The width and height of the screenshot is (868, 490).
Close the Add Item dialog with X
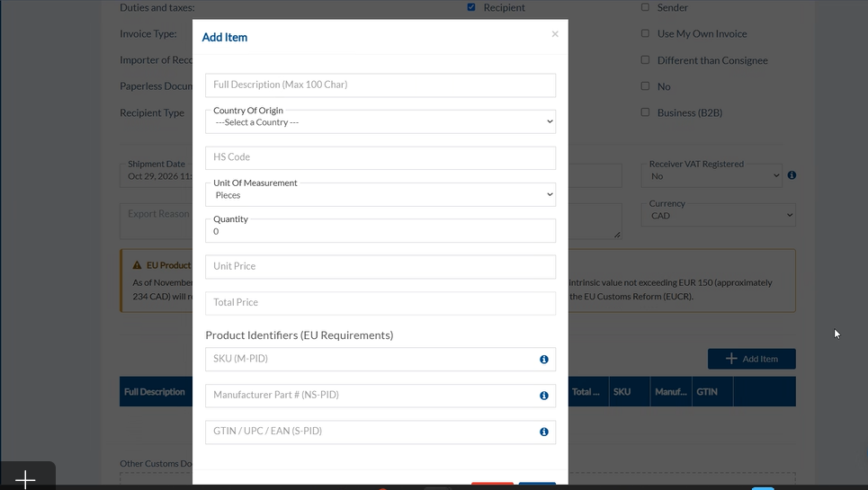(555, 34)
